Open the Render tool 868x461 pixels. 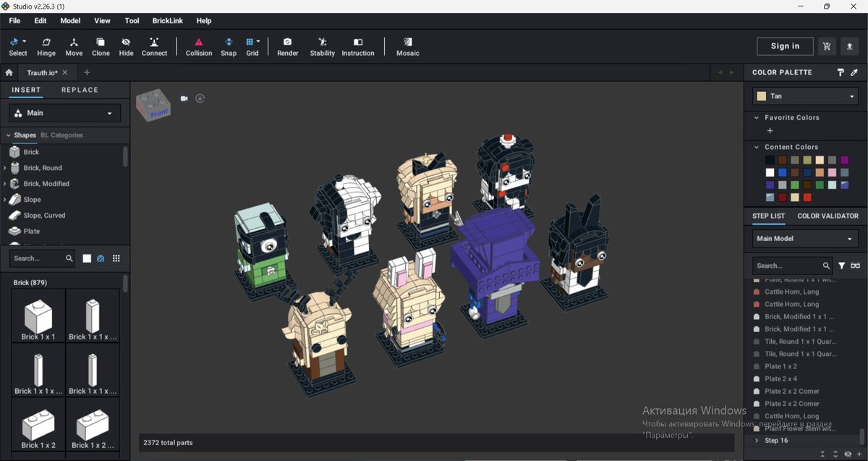(287, 47)
